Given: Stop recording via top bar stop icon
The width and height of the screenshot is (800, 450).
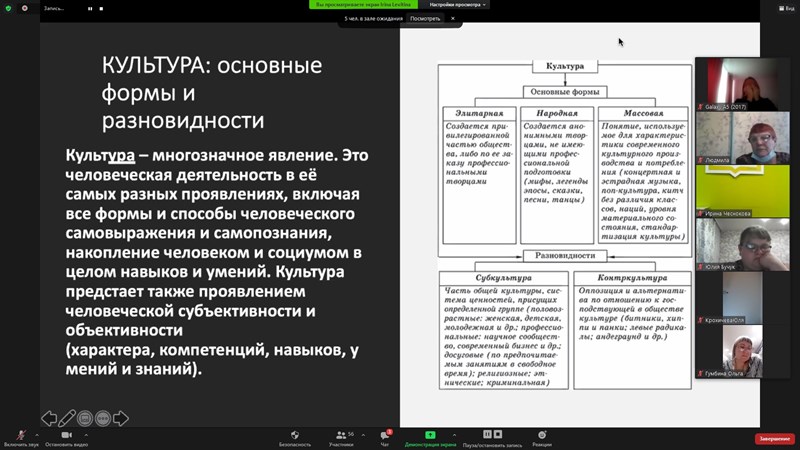Looking at the screenshot, I should [x=102, y=9].
